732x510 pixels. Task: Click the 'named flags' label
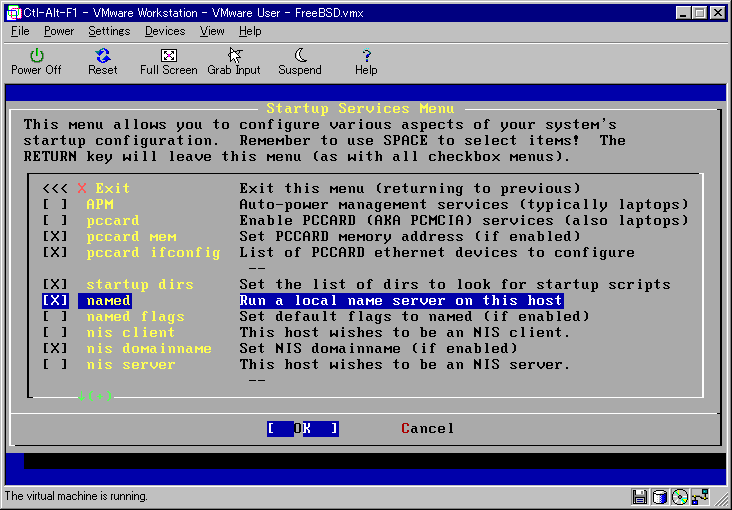[x=135, y=317]
